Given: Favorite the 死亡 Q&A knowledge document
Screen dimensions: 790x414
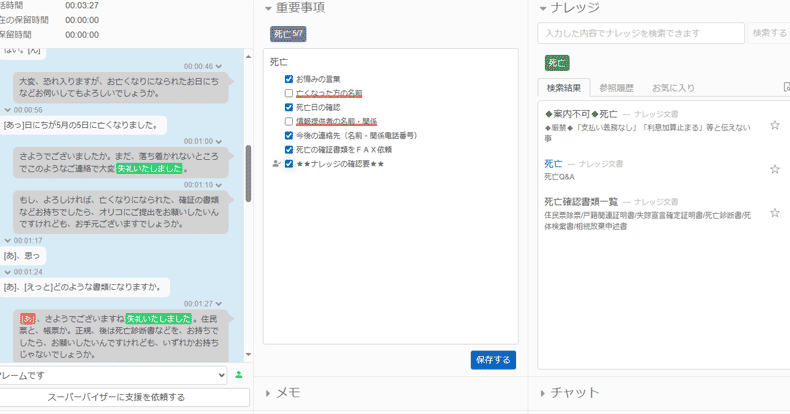Looking at the screenshot, I should tap(774, 170).
